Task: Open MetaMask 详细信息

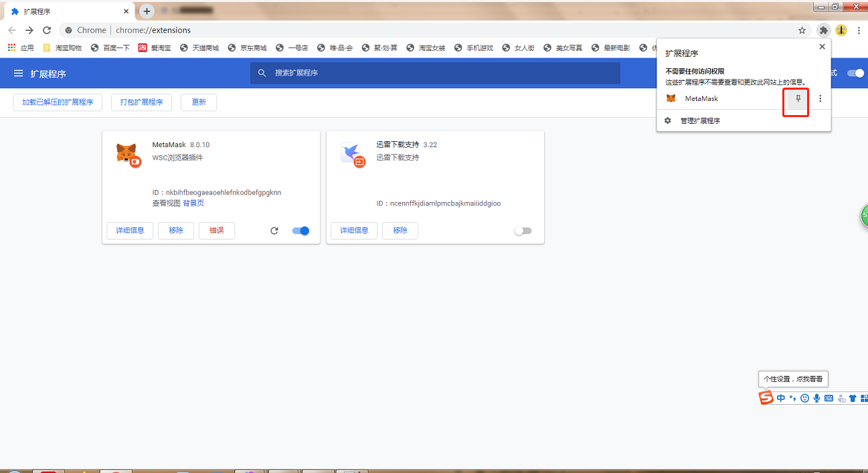Action: click(x=130, y=231)
